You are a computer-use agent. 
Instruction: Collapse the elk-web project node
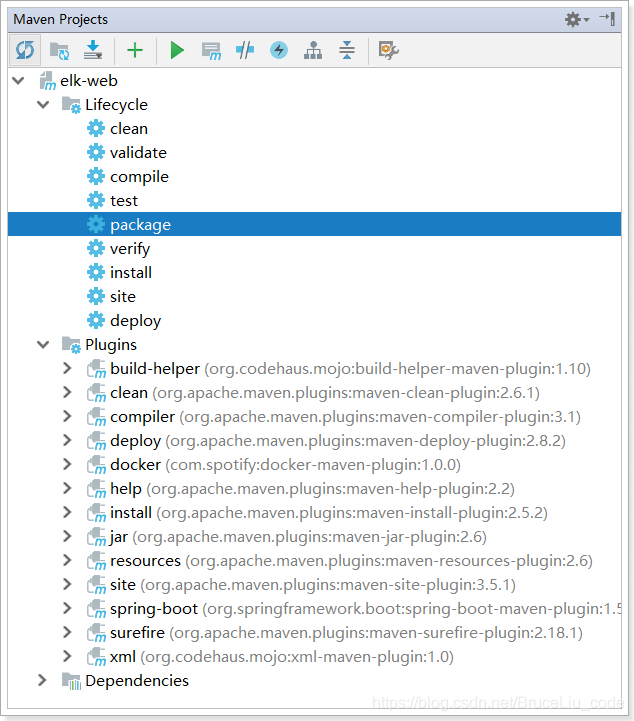18,81
